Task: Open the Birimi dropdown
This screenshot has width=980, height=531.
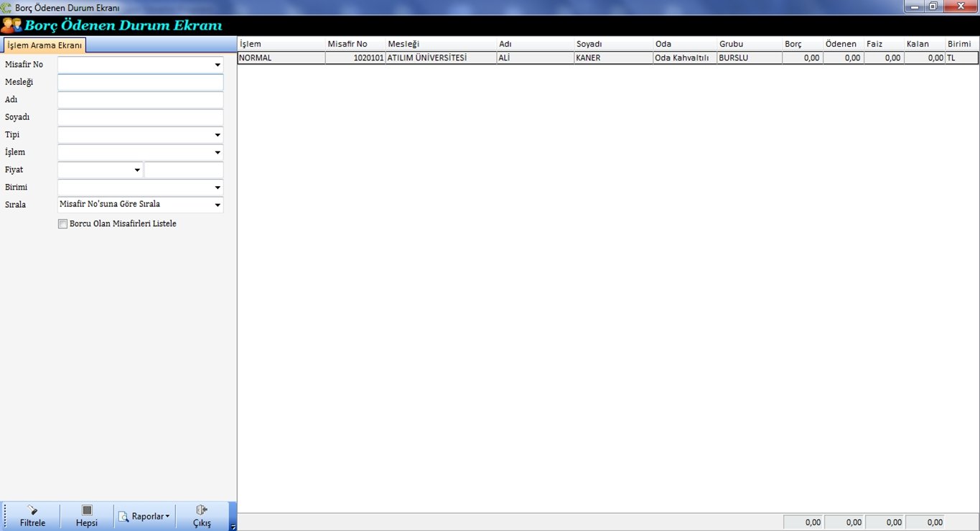Action: (x=217, y=188)
